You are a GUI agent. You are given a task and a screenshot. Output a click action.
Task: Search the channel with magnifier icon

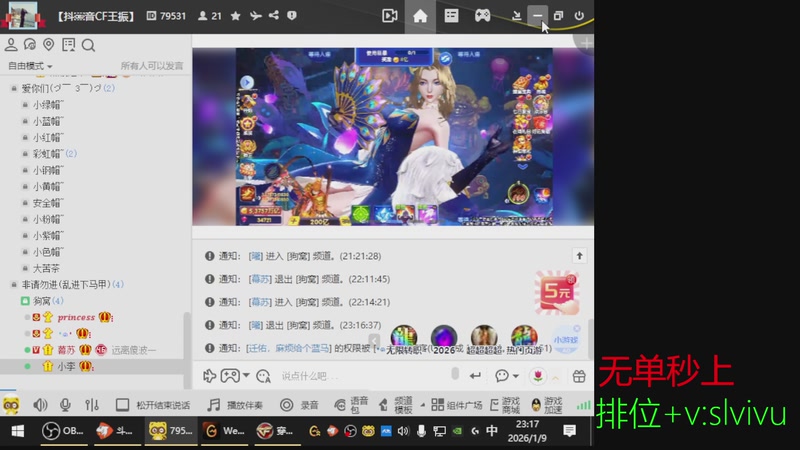[88, 45]
